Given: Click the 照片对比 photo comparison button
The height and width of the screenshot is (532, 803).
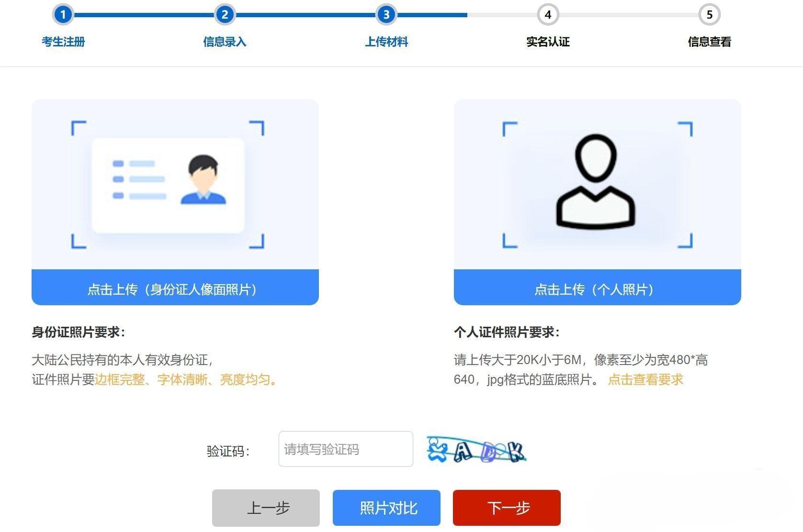Looking at the screenshot, I should click(x=386, y=508).
